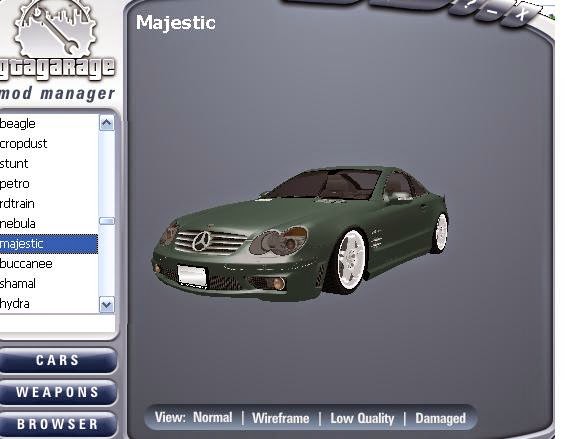The width and height of the screenshot is (565, 439).
Task: Pick cropdust in the vehicle list
Action: [49, 144]
